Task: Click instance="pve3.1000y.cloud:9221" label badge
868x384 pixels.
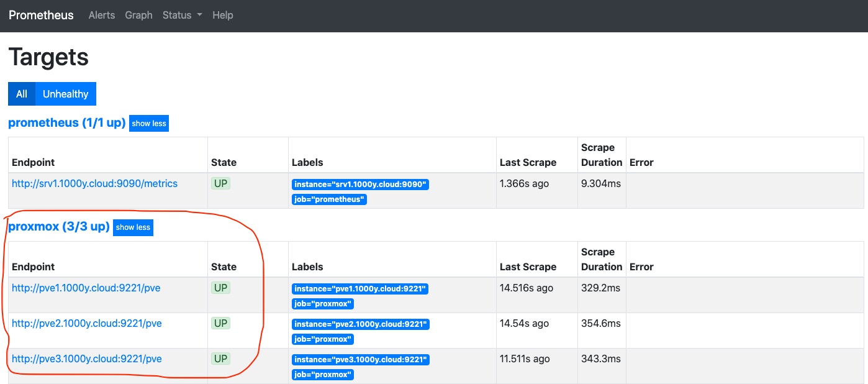Action: pyautogui.click(x=360, y=360)
